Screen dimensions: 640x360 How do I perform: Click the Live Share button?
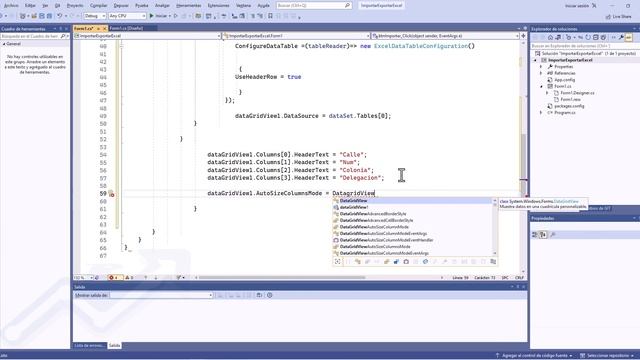(x=618, y=16)
